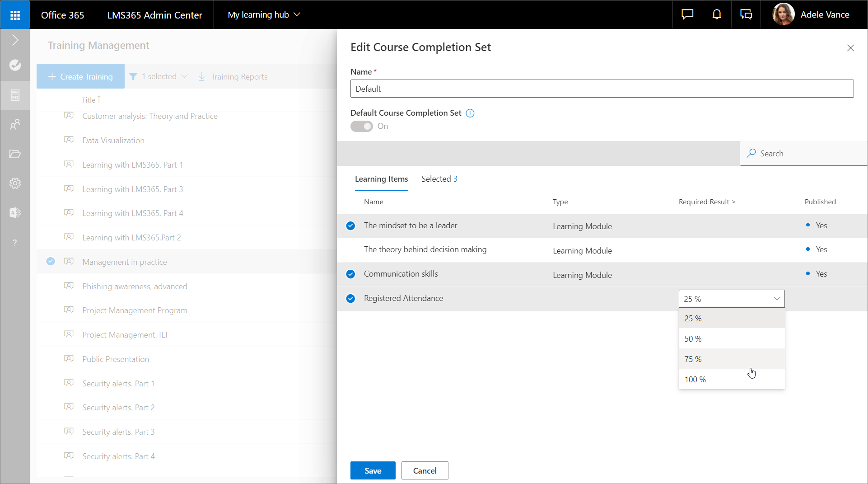
Task: Deselect the Registered Attendance checkbox
Action: coord(350,299)
